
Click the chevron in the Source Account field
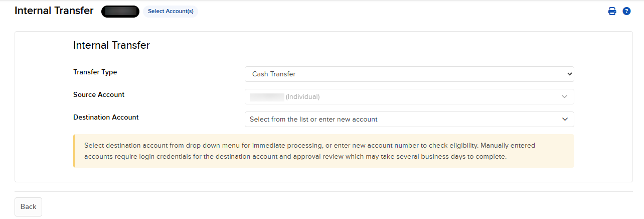(x=565, y=96)
